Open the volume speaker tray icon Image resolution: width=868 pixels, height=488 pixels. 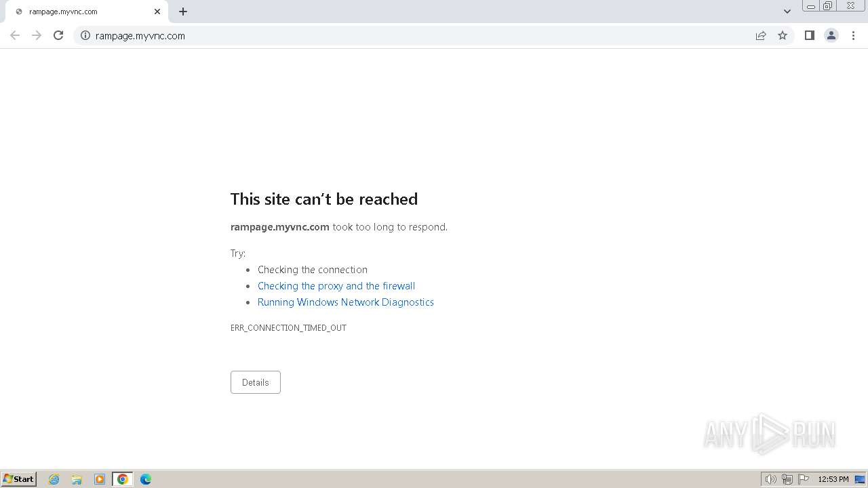(x=770, y=479)
